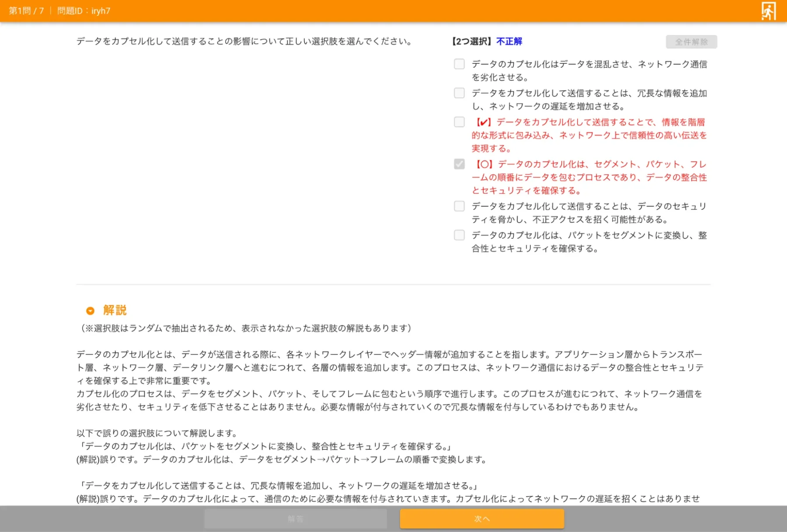The height and width of the screenshot is (532, 787).
Task: Select the 不正解 result label
Action: coord(509,41)
